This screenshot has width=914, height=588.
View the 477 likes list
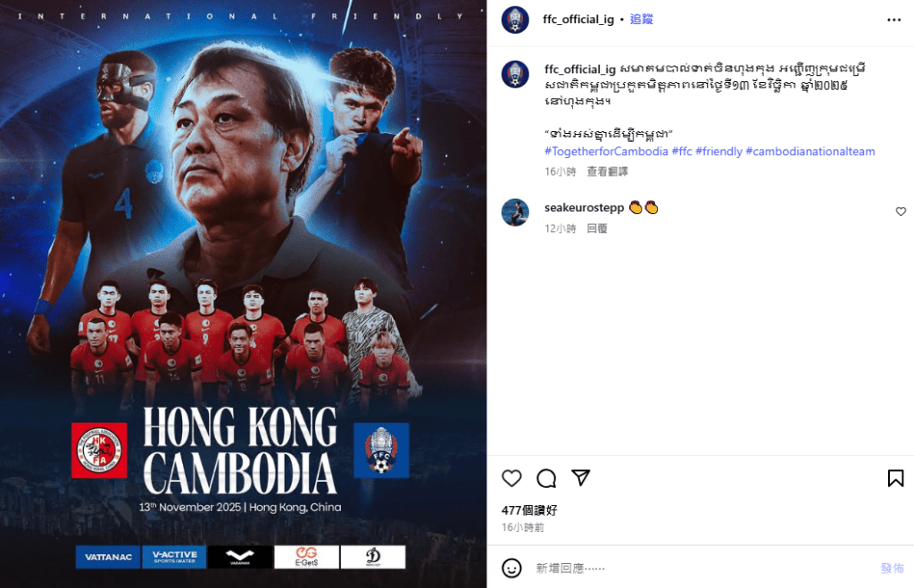529,510
